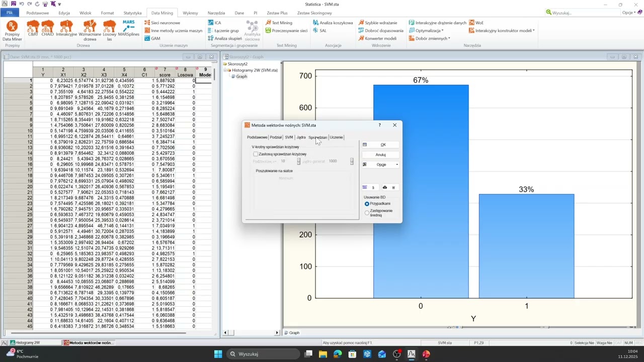Click weather widget on taskbar

pos(21,354)
